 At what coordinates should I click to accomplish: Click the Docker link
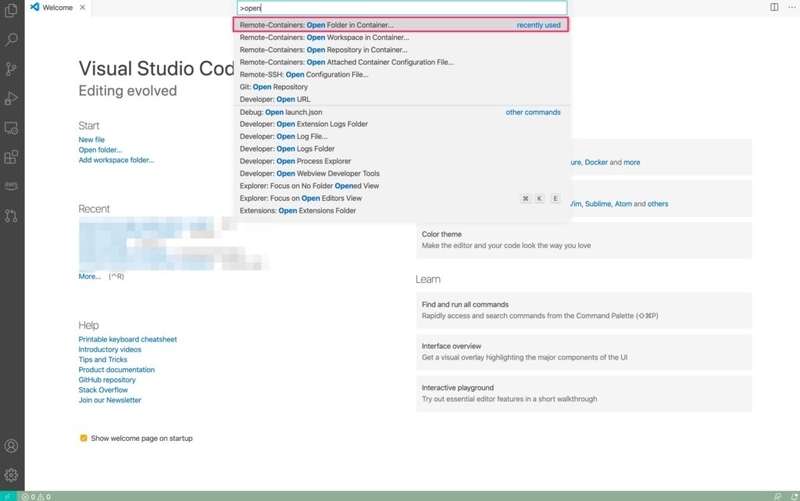[596, 162]
